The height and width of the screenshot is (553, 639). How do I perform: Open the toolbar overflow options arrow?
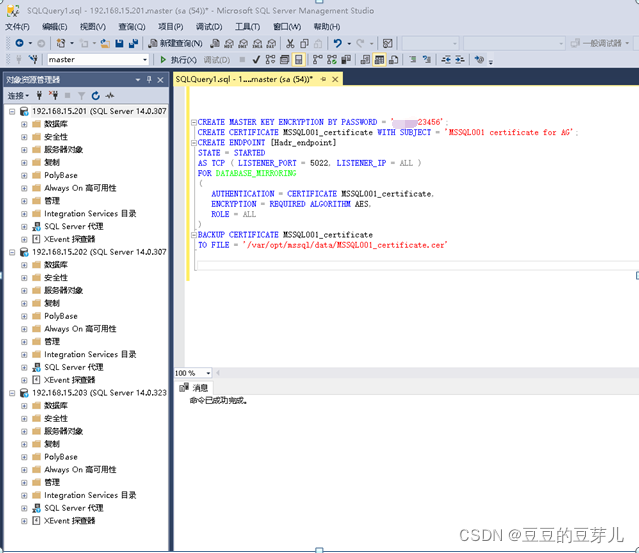491,61
